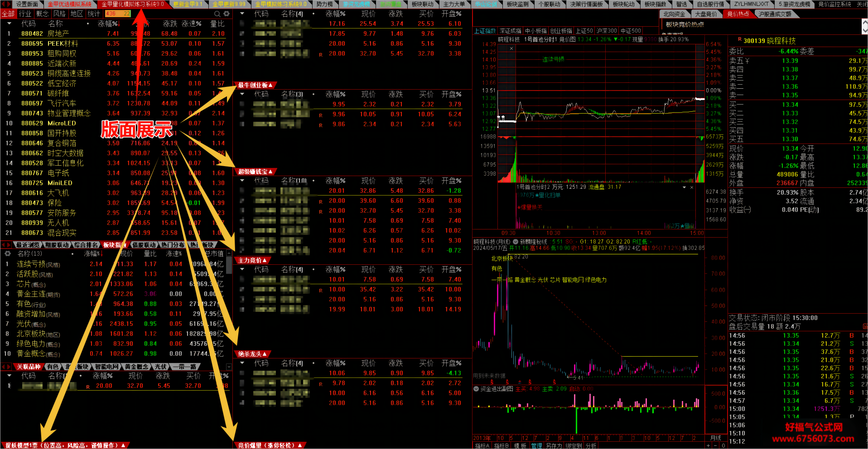This screenshot has height=449, width=868.
Task: Click the 关联品种 tab button
Action: pos(29,367)
